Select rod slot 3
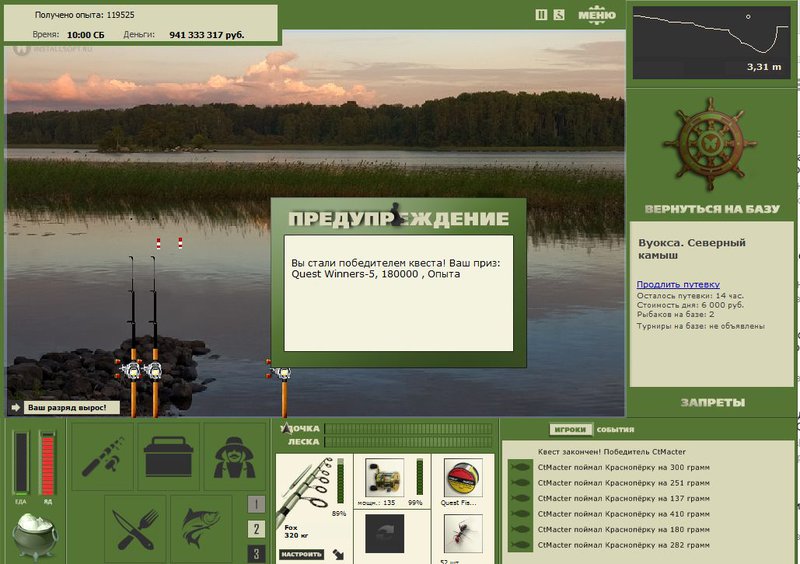This screenshot has height=564, width=800. pyautogui.click(x=256, y=554)
